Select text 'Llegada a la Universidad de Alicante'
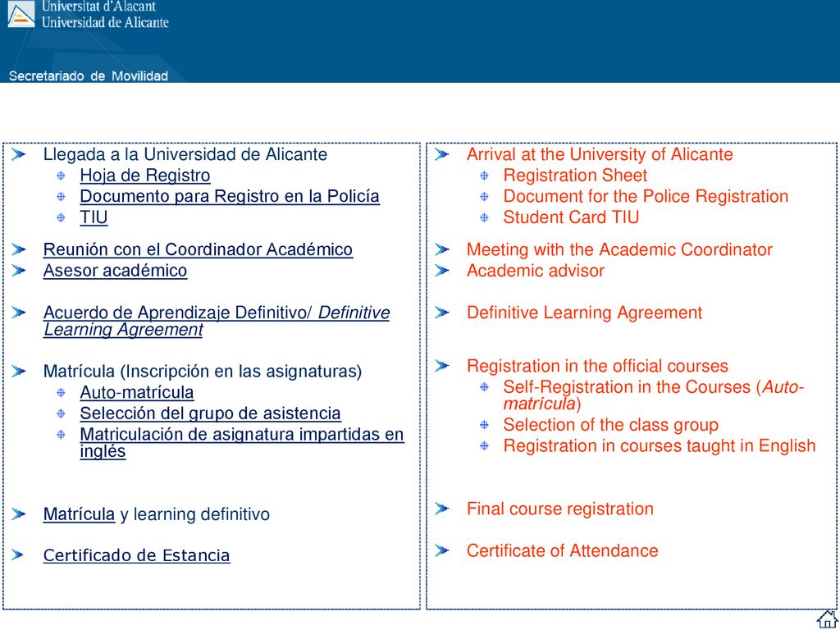840x630 pixels. tap(185, 154)
